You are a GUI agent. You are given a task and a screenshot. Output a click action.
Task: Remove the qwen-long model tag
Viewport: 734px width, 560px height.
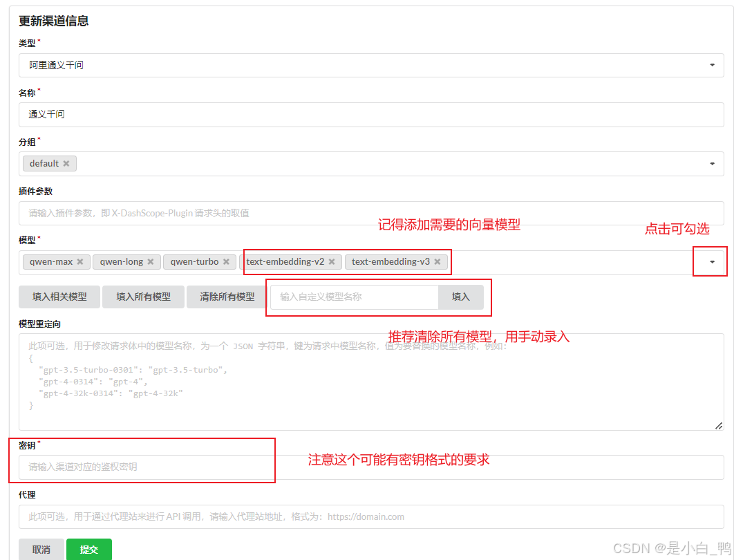[150, 262]
